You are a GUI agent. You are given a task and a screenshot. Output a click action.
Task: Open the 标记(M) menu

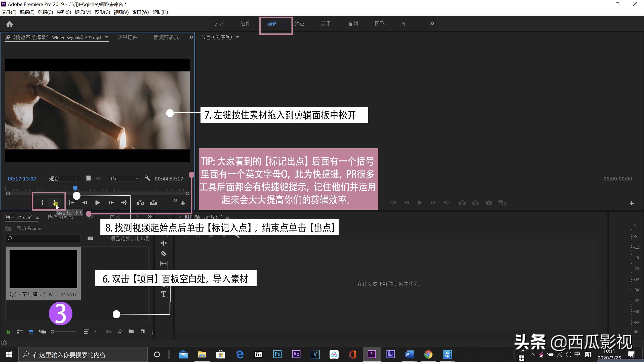click(83, 12)
